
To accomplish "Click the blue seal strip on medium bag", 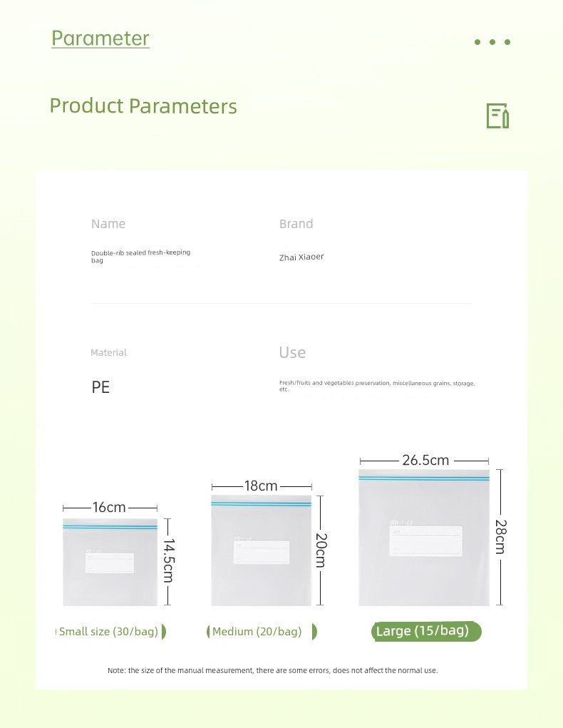I will point(261,503).
